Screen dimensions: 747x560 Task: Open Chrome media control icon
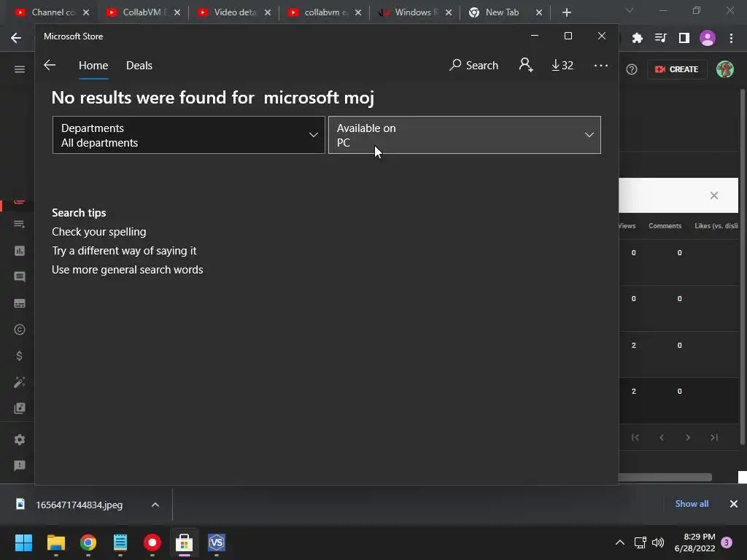tap(660, 38)
